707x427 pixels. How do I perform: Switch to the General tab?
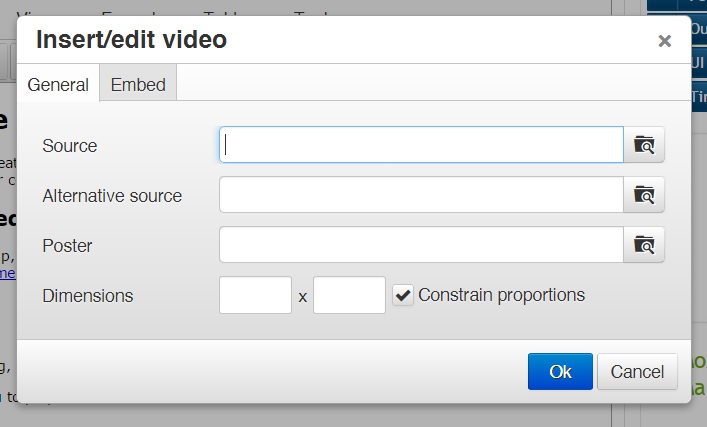(x=58, y=85)
